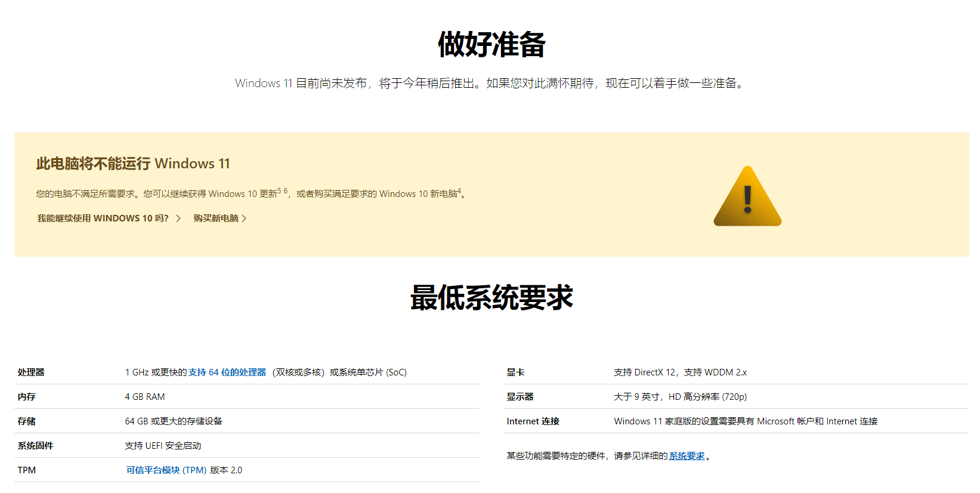
Task: Open '可信平台模块 (TPM)' link
Action: (x=166, y=470)
